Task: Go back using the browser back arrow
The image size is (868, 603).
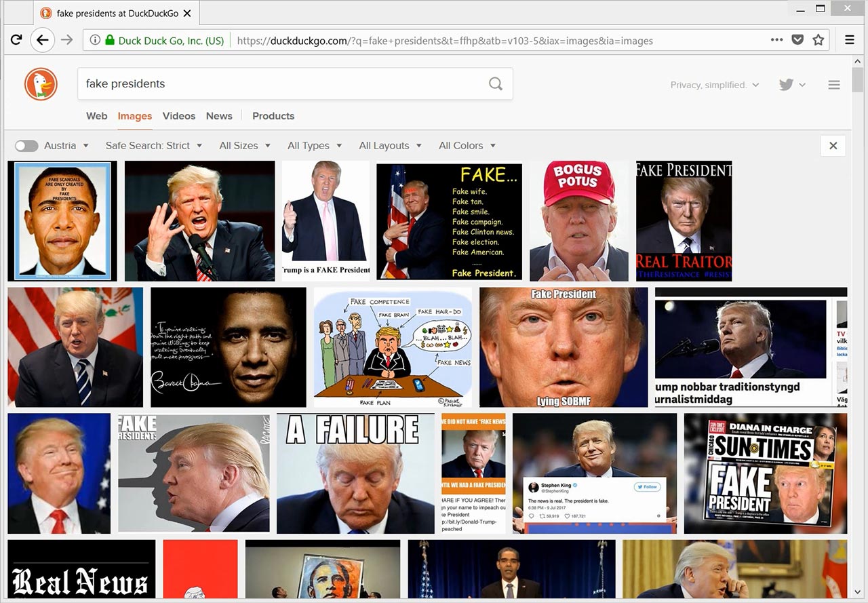Action: click(x=42, y=40)
